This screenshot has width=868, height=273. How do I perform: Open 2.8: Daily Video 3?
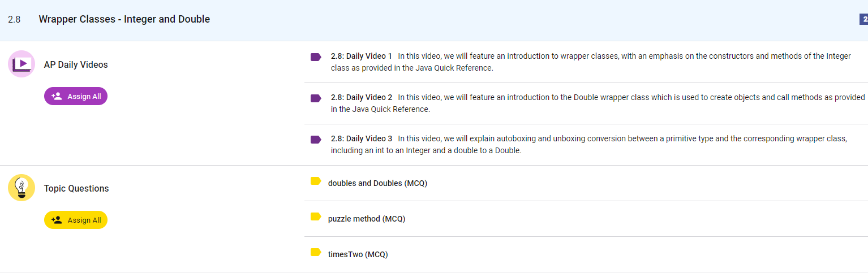tap(362, 138)
